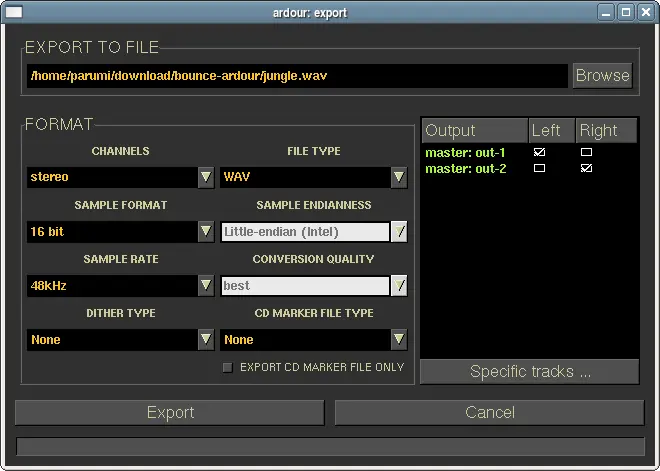Open the Dither Type dropdown arrow
660x471 pixels.
[206, 339]
